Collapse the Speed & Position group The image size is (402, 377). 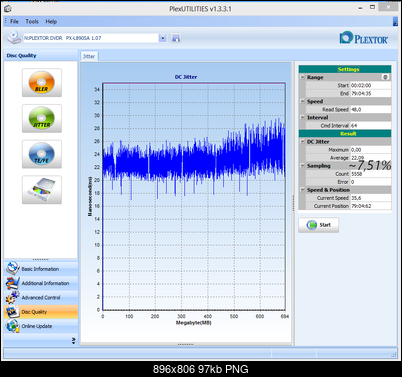pyautogui.click(x=302, y=190)
